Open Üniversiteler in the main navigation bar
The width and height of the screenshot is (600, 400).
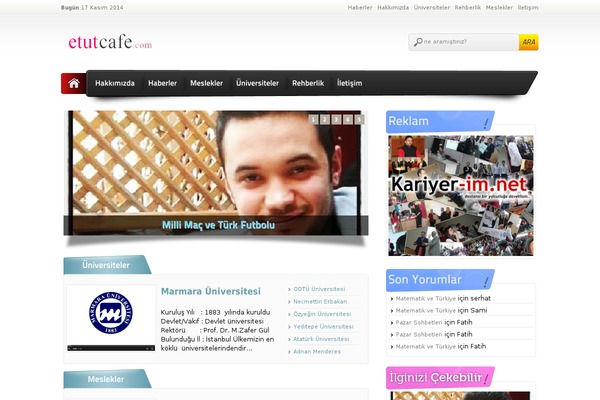(258, 83)
